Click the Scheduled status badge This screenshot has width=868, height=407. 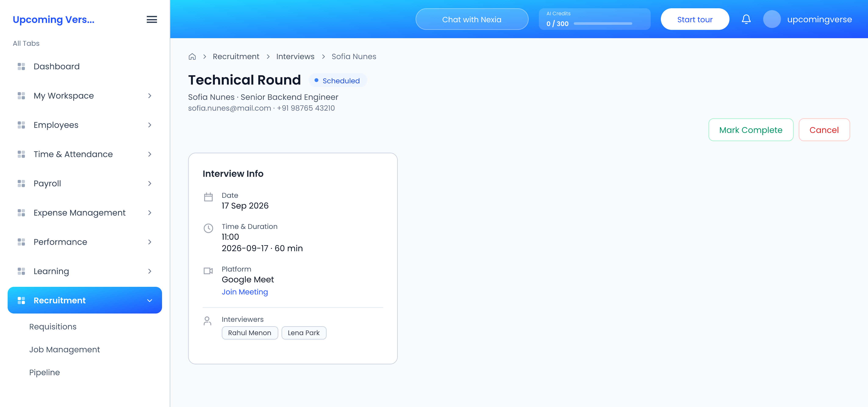coord(338,81)
